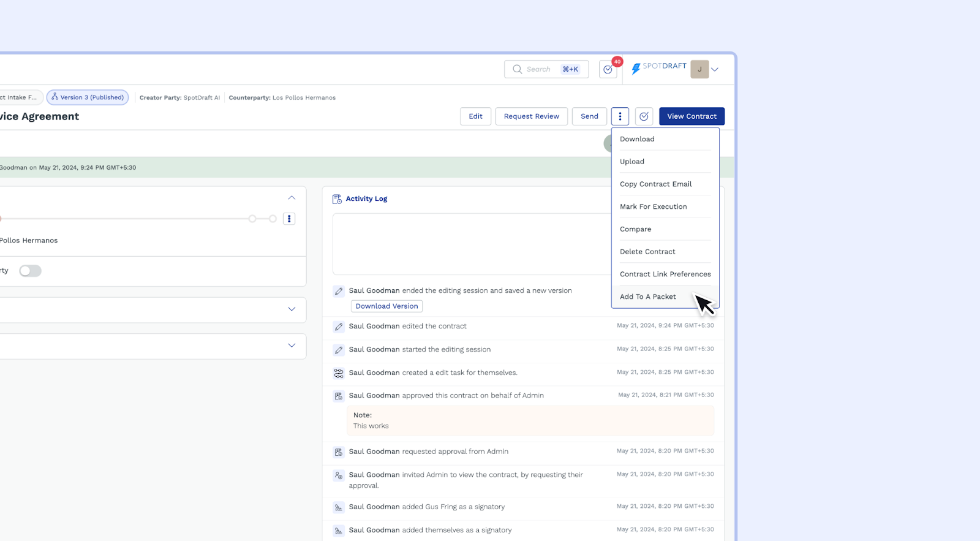The image size is (980, 541).
Task: Select Add To A Packet menu option
Action: point(648,297)
